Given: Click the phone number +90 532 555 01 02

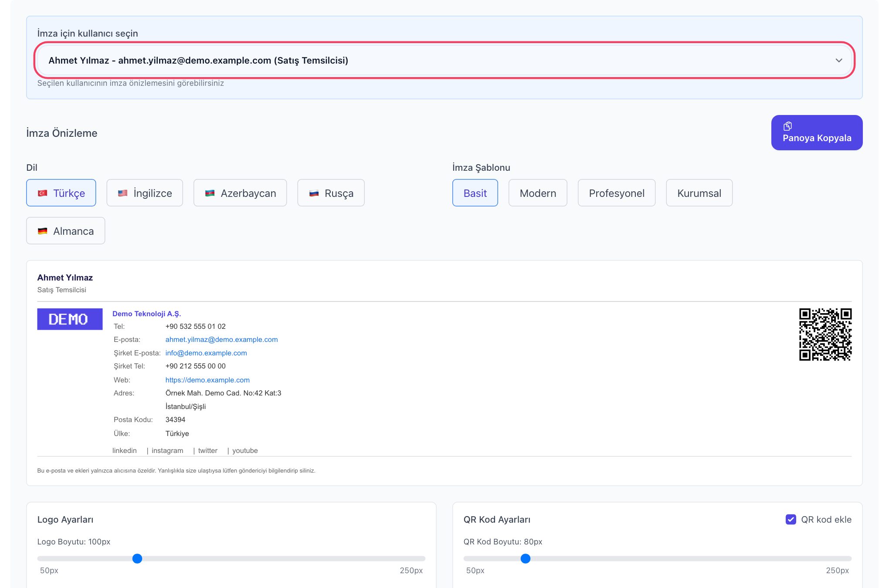Looking at the screenshot, I should (x=196, y=327).
